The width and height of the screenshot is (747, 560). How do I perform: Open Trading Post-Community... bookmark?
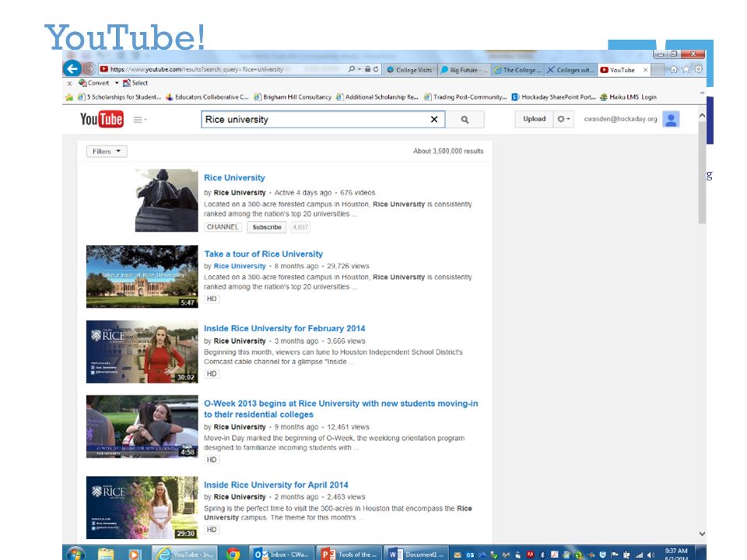click(465, 96)
